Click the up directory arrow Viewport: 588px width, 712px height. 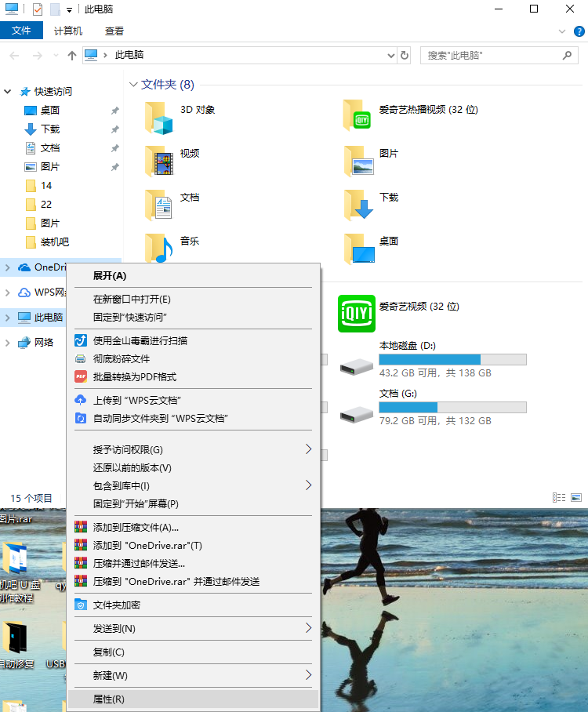pyautogui.click(x=72, y=56)
